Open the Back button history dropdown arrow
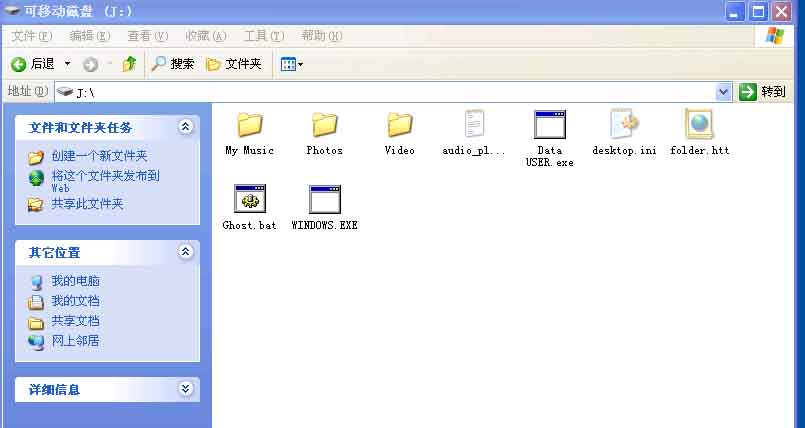The width and height of the screenshot is (805, 428). coord(67,64)
